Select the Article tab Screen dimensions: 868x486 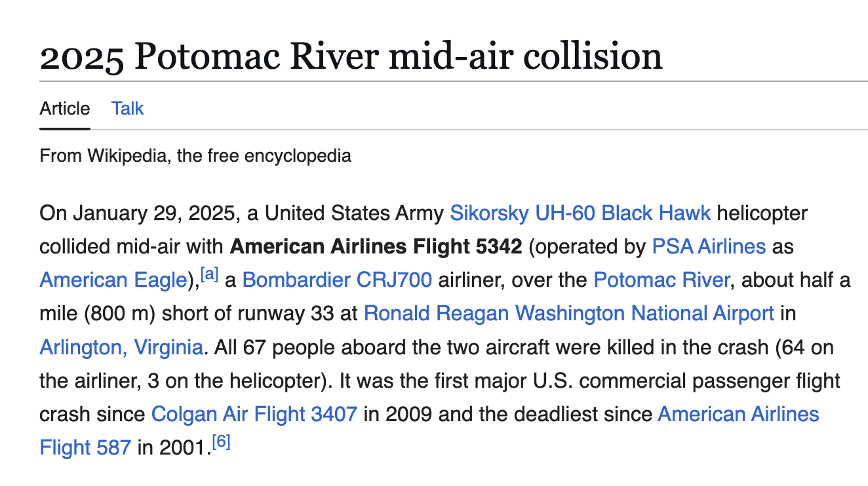coord(65,108)
